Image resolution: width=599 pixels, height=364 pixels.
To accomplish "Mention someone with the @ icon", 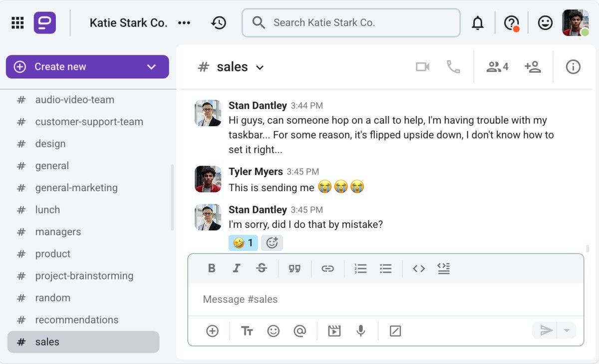I will pyautogui.click(x=300, y=331).
